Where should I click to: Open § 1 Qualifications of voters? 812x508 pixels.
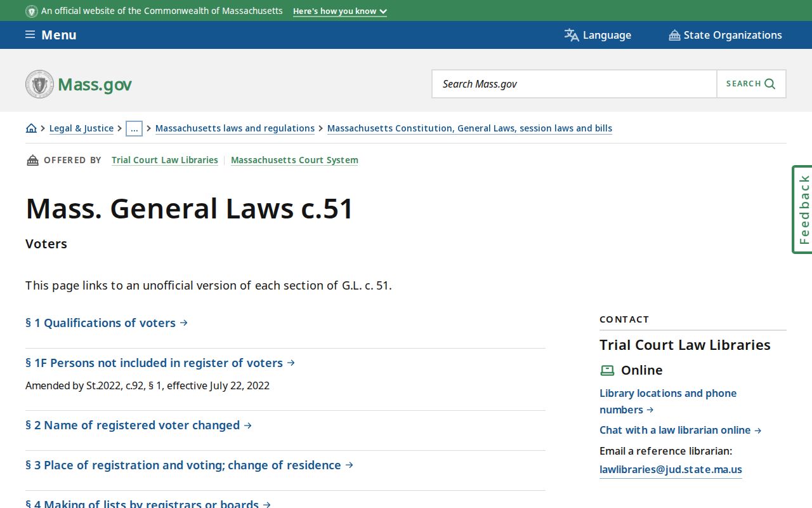107,323
